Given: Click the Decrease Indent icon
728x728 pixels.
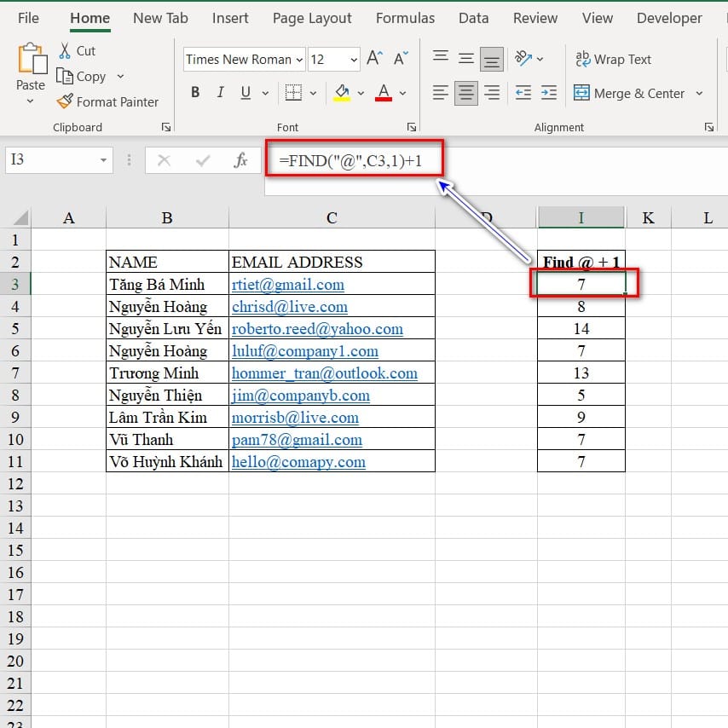Looking at the screenshot, I should coord(523,93).
